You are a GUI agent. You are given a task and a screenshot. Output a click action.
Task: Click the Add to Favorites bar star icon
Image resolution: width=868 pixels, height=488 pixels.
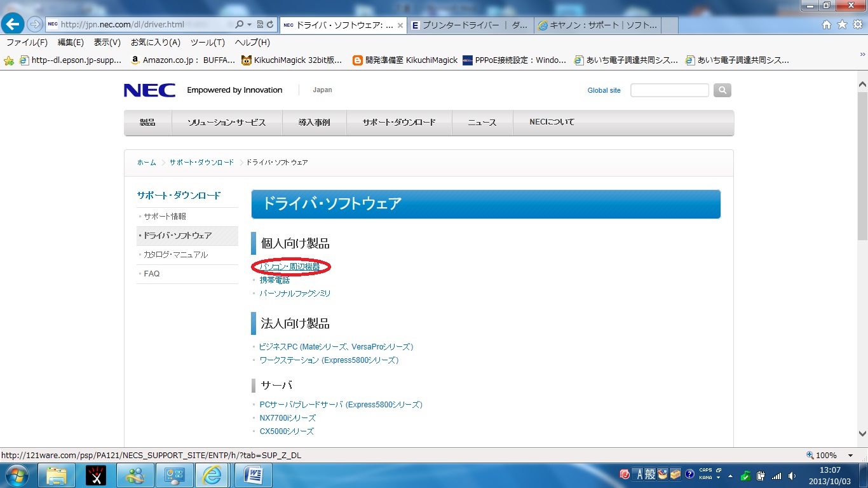point(9,60)
